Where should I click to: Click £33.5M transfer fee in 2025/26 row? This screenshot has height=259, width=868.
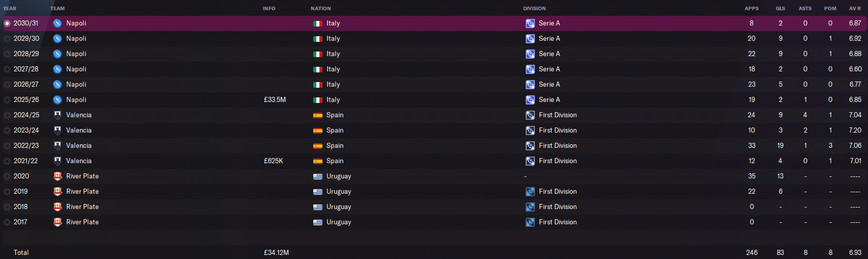[275, 100]
